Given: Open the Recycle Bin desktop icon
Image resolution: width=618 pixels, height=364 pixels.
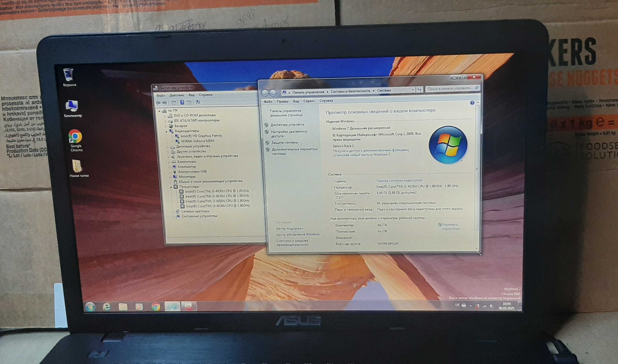Looking at the screenshot, I should [x=69, y=77].
